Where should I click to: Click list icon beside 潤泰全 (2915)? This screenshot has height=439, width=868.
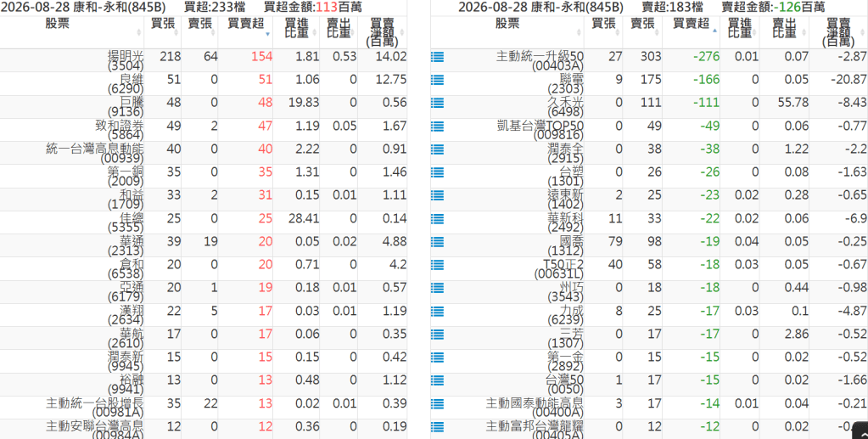(x=437, y=149)
